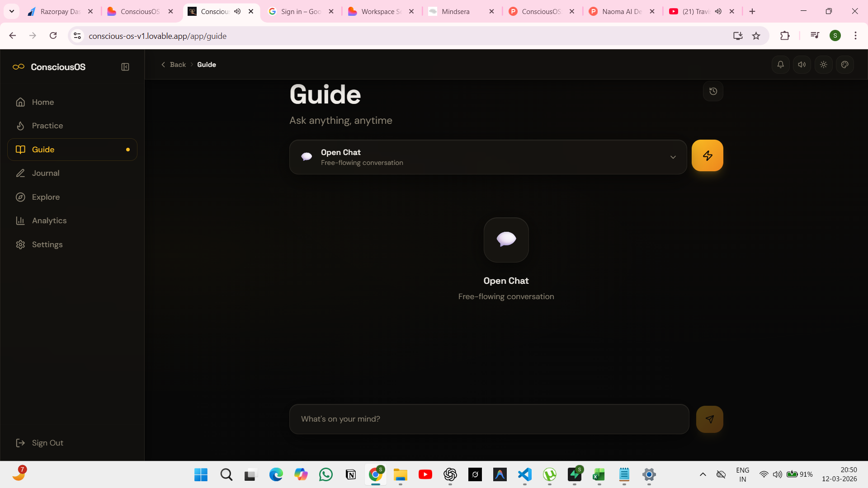Image resolution: width=868 pixels, height=488 pixels.
Task: Open Explore compass item in sidebar
Action: (45, 197)
